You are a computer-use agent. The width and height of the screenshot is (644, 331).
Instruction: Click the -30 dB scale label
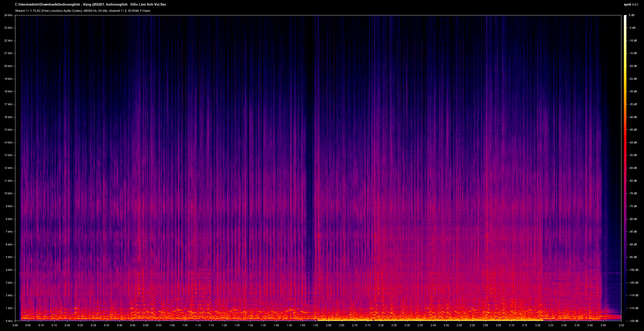pos(633,92)
